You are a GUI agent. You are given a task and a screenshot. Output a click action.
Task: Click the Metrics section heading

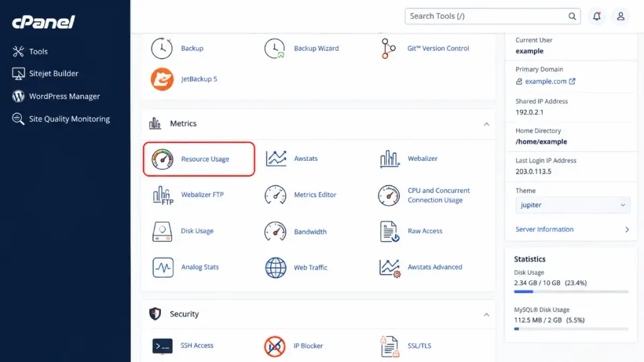(x=183, y=124)
